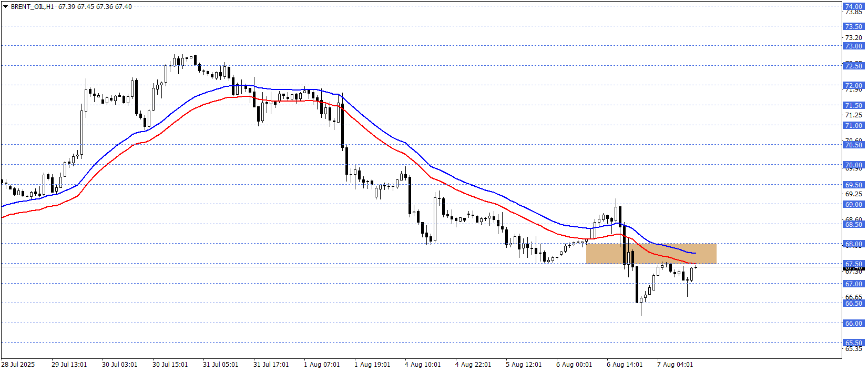This screenshot has height=371, width=868.
Task: Click the 66.50 price level label
Action: pyautogui.click(x=853, y=303)
